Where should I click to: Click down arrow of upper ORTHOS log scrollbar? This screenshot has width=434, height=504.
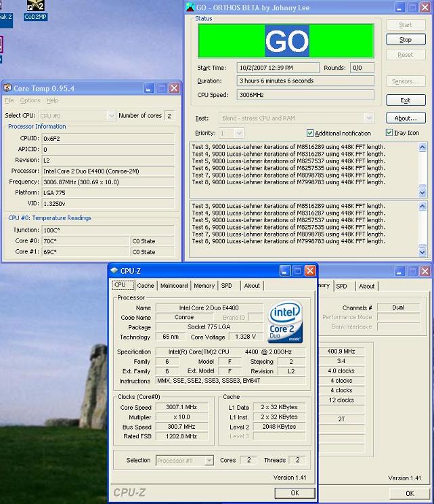[x=422, y=192]
